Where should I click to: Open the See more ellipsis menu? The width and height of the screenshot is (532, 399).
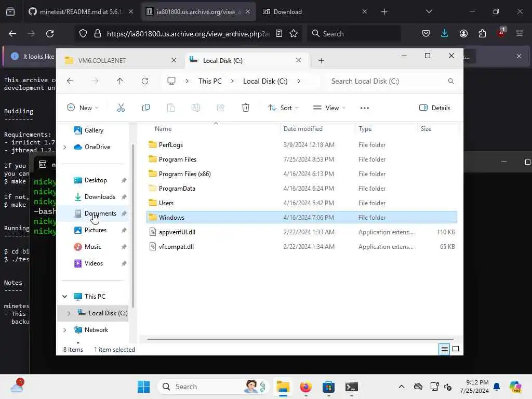pos(364,108)
